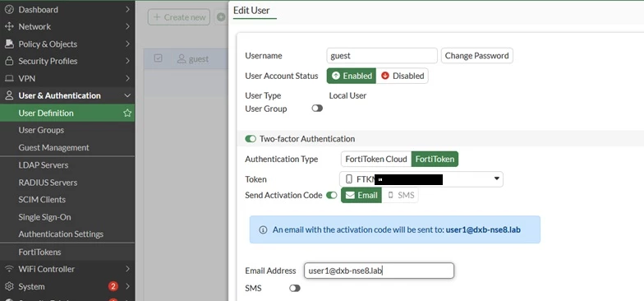Click the Create new button
This screenshot has width=644, height=301.
point(179,17)
